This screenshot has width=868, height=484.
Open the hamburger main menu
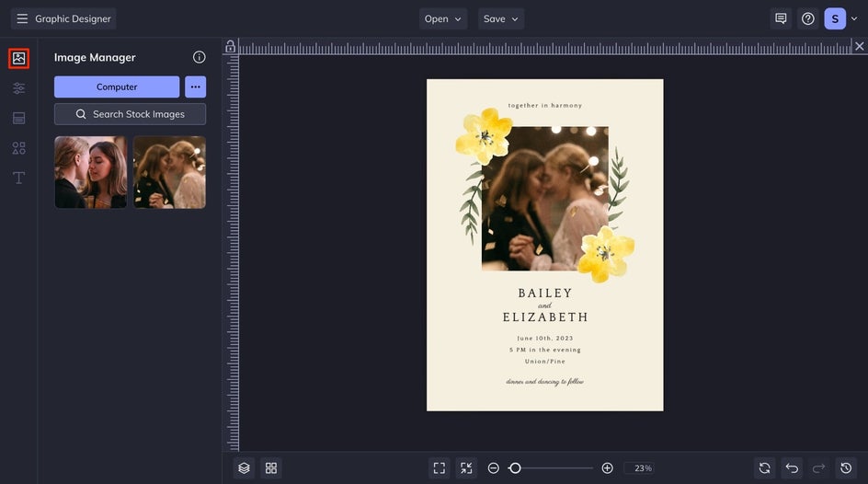tap(22, 18)
